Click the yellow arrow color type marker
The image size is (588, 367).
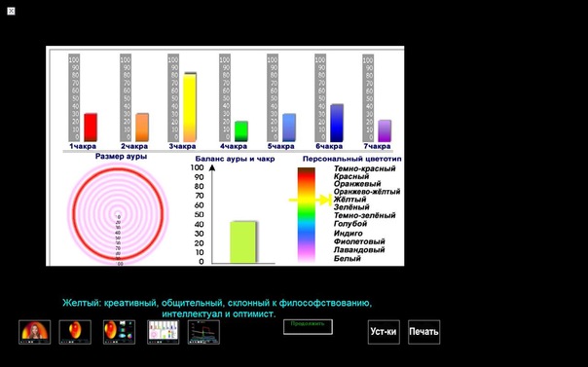pyautogui.click(x=311, y=200)
